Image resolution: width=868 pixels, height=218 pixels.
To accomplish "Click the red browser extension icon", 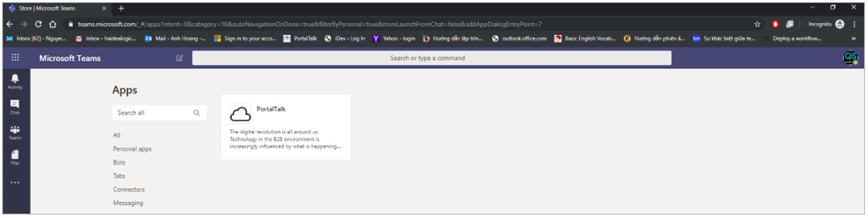I will point(775,24).
